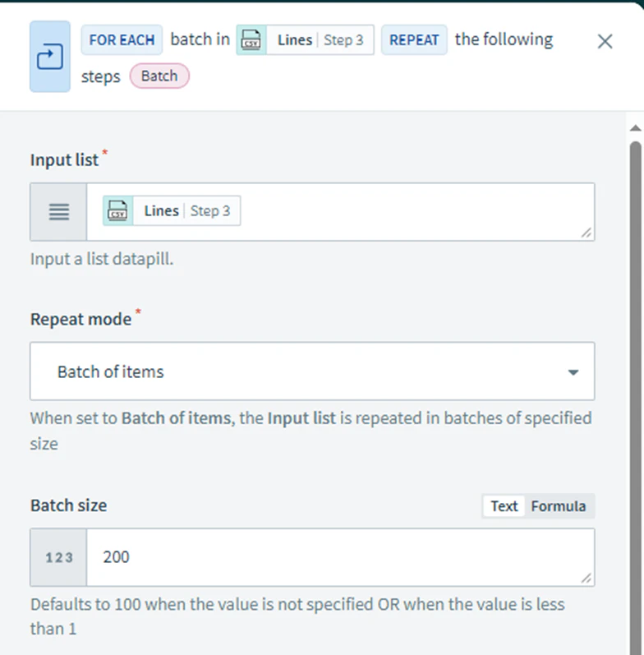The height and width of the screenshot is (655, 644).
Task: Click the vertical scrollbar thumb
Action: coord(635,397)
